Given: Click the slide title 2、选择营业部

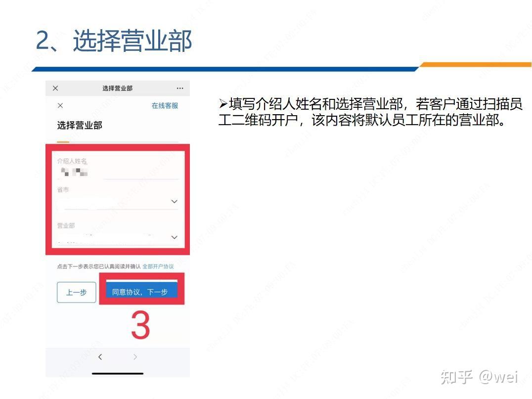Looking at the screenshot, I should [x=114, y=41].
